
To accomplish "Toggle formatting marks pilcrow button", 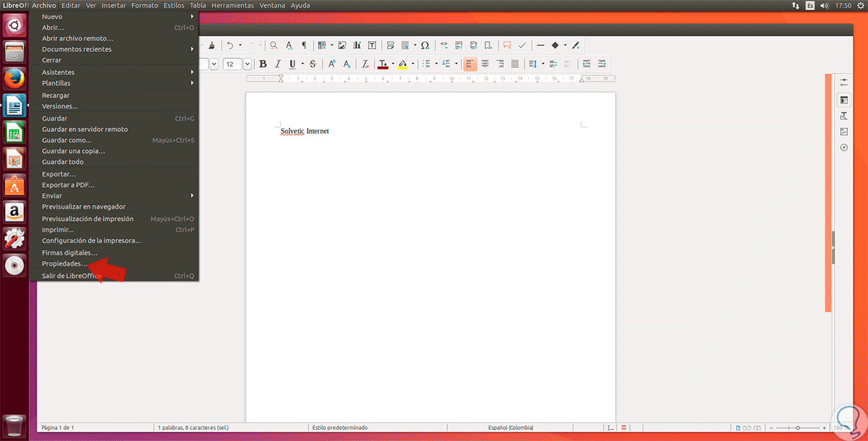I will pyautogui.click(x=303, y=46).
